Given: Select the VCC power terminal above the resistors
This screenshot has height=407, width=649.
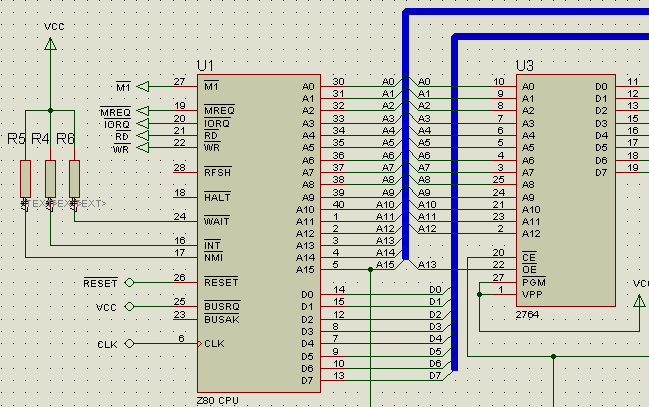Looking at the screenshot, I should (50, 44).
